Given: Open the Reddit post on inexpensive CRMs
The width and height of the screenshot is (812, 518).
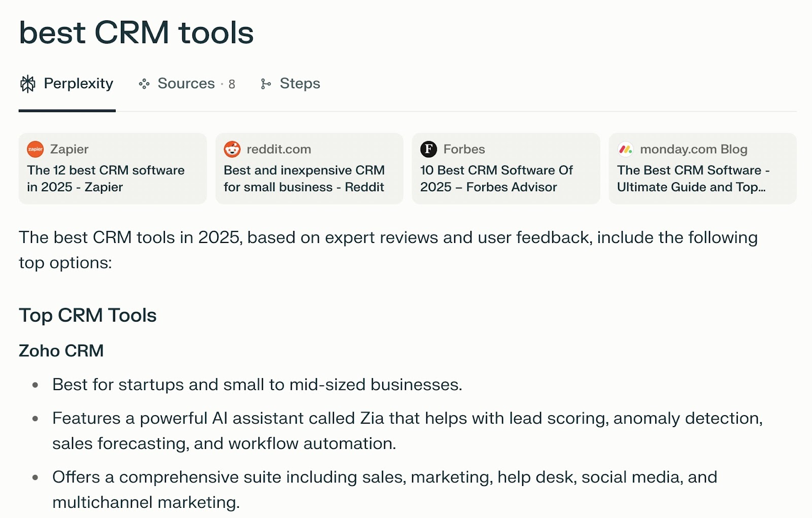Looking at the screenshot, I should pos(303,178).
